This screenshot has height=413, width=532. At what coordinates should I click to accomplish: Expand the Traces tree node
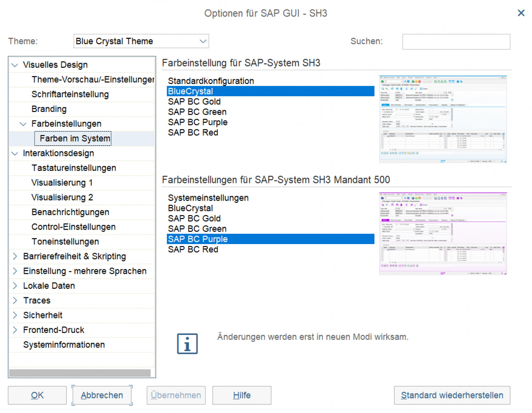pos(15,301)
